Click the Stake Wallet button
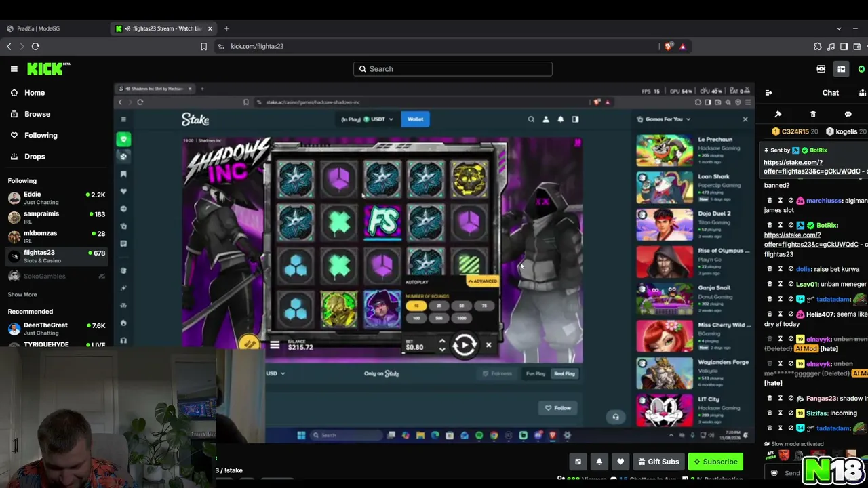 tap(415, 119)
